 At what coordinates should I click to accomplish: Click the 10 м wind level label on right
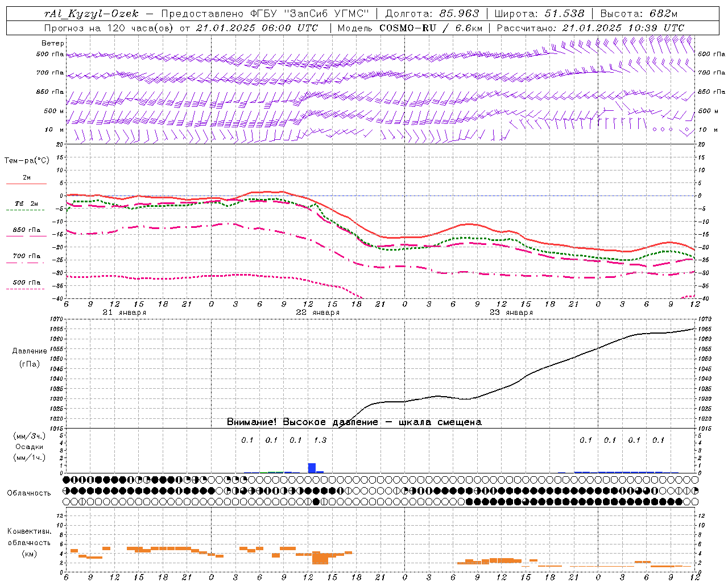tap(708, 130)
